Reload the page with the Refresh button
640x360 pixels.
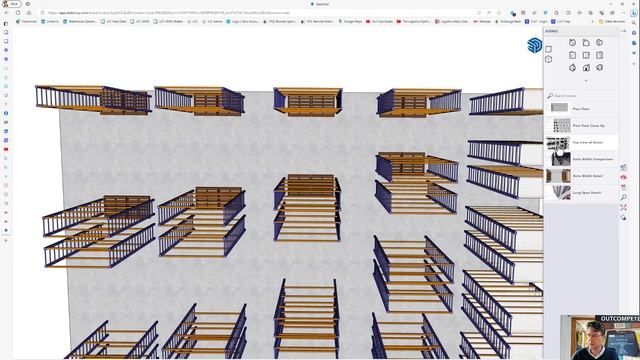click(18, 13)
